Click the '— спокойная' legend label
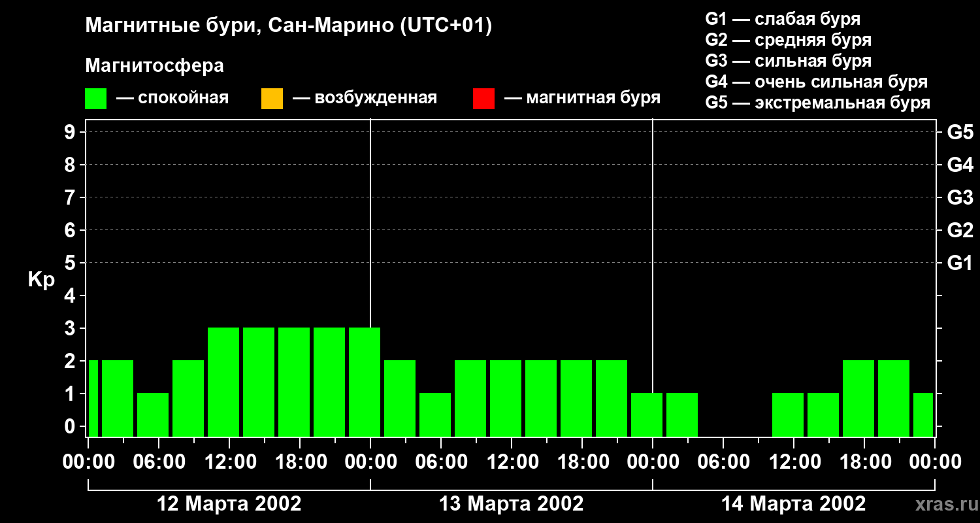This screenshot has height=523, width=980. tap(172, 98)
